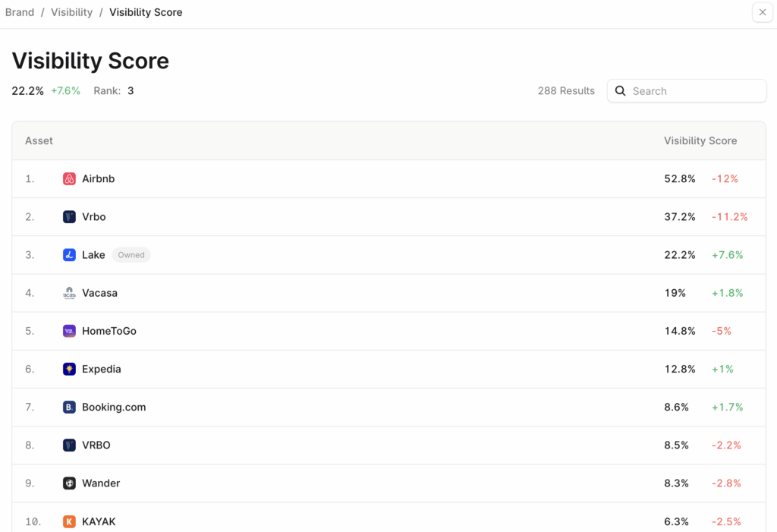Viewport: 777px width, 532px height.
Task: Click the HomeToGo logo icon
Action: (69, 331)
